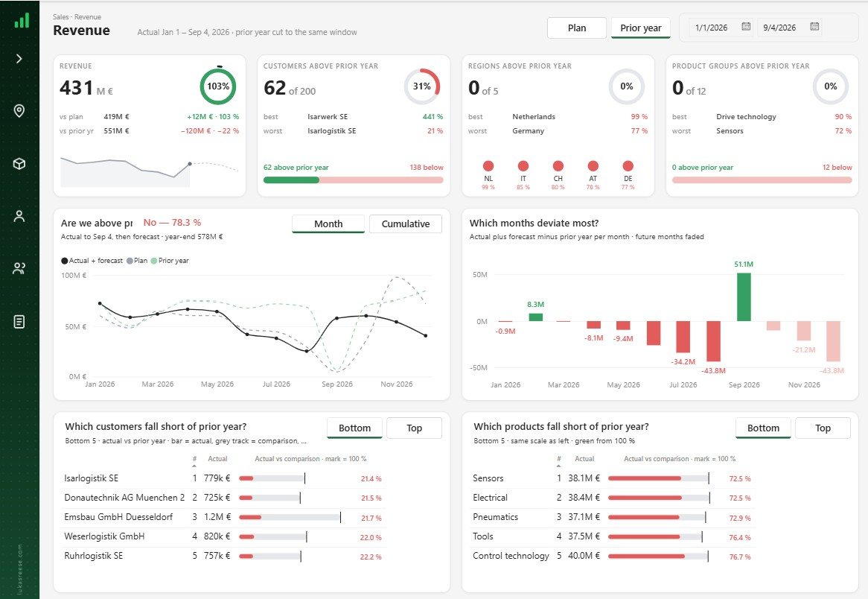Click best customer Isarwerk SE
Viewport: 868px width, 599px height.
(328, 116)
